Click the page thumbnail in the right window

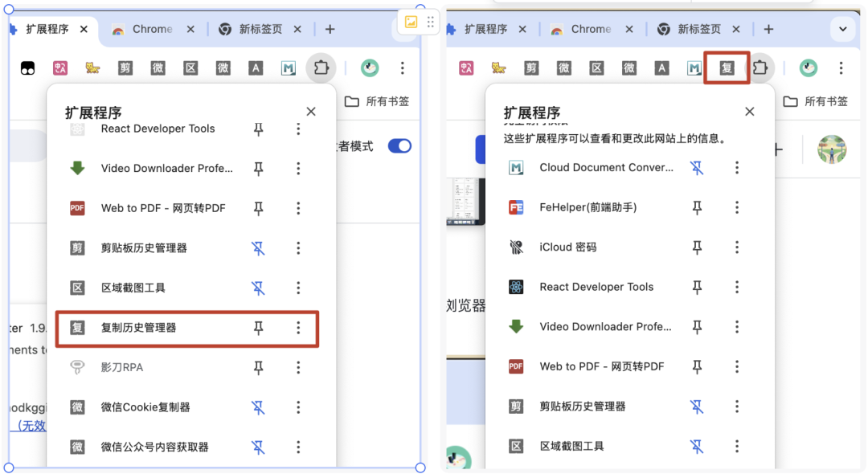[x=465, y=202]
